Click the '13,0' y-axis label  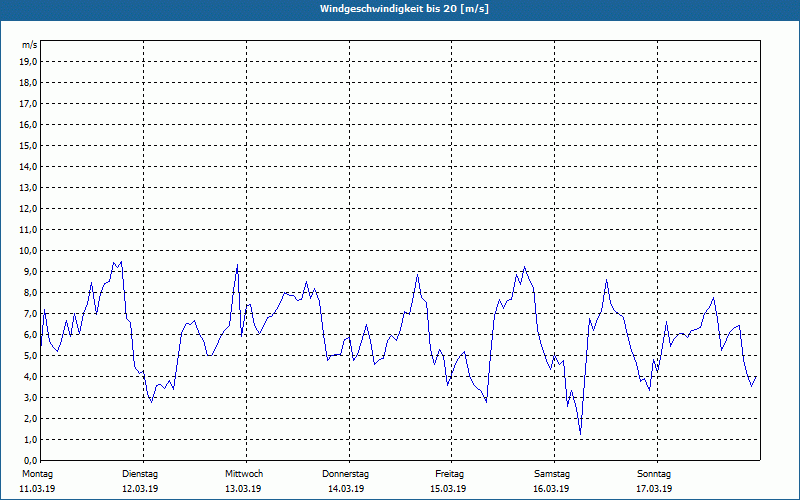28,188
